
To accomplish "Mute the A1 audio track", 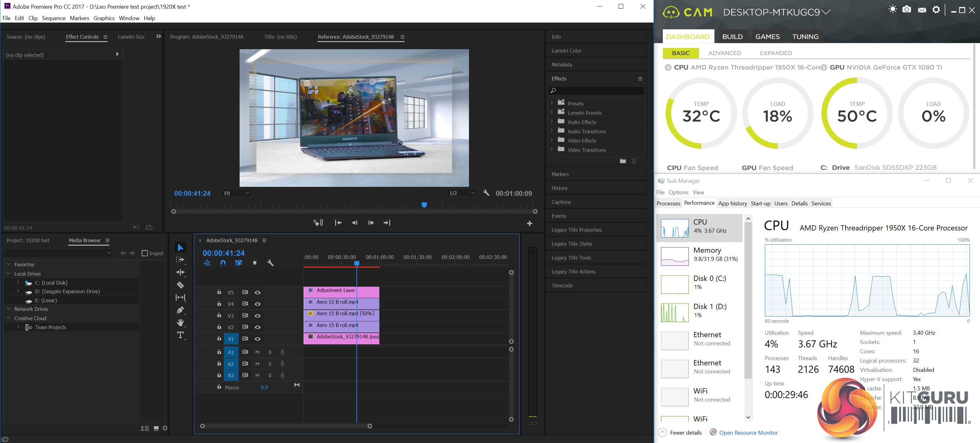I will tap(257, 352).
